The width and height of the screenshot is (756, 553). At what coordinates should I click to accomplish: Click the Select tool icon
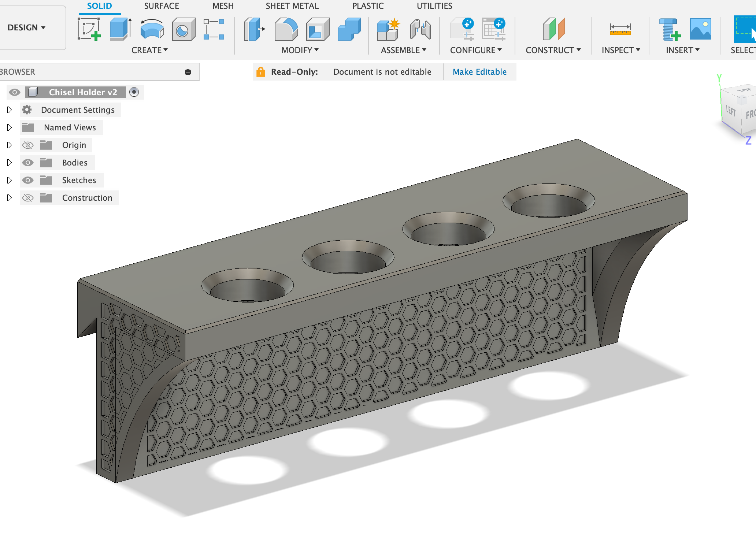[x=745, y=29]
